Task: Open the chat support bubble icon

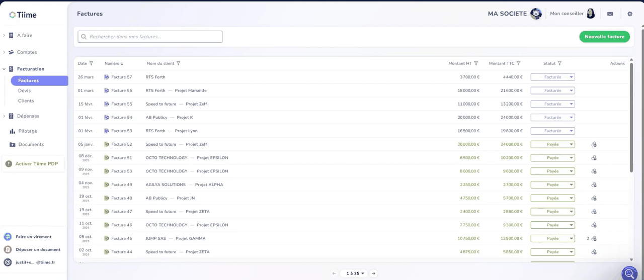Action: point(629,273)
